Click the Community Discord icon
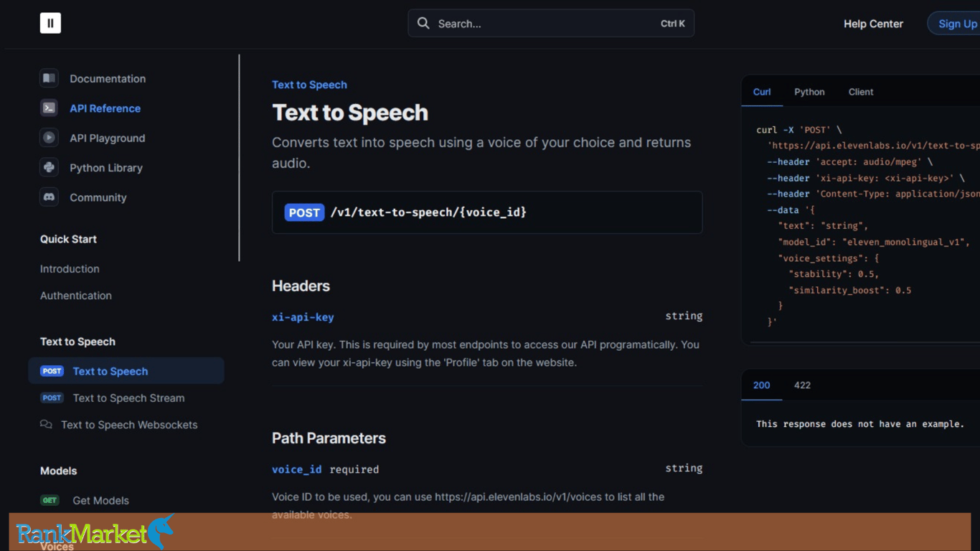This screenshot has width=980, height=551. pos(49,197)
